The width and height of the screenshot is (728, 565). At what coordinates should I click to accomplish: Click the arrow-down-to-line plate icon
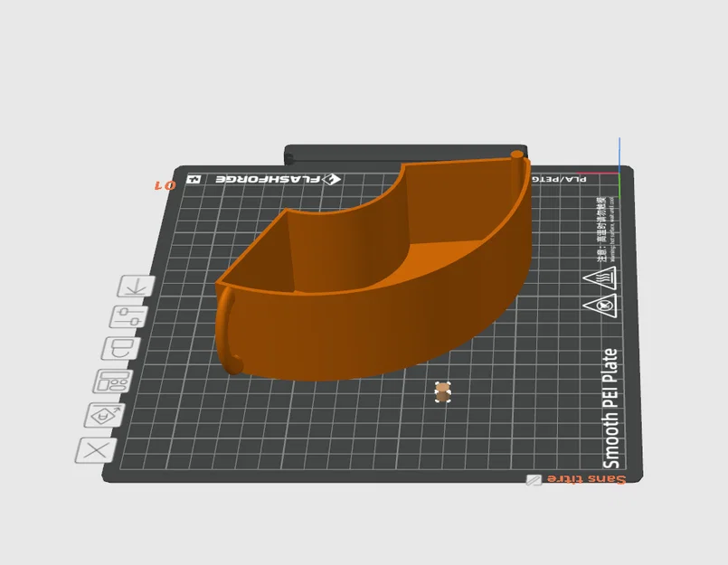137,286
